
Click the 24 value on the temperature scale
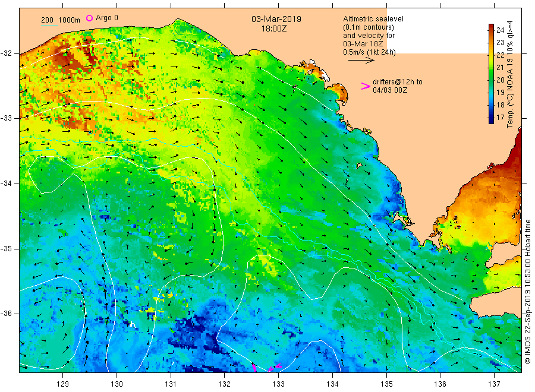coord(500,30)
